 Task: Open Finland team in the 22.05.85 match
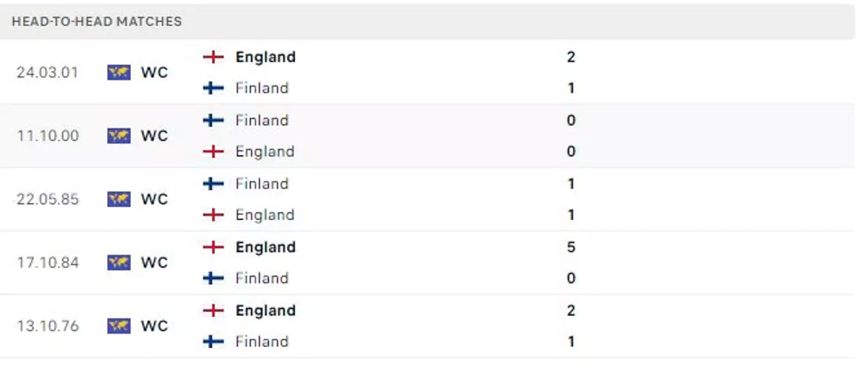point(262,184)
